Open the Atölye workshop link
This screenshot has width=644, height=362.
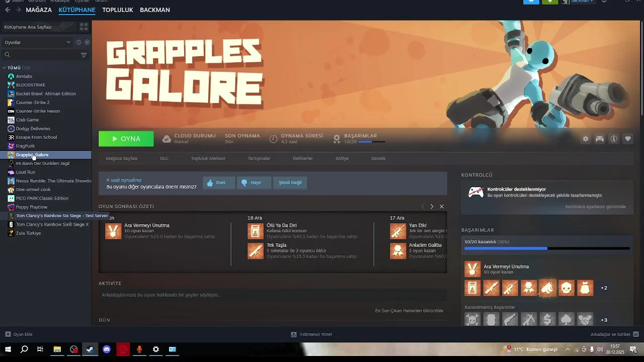click(x=342, y=158)
